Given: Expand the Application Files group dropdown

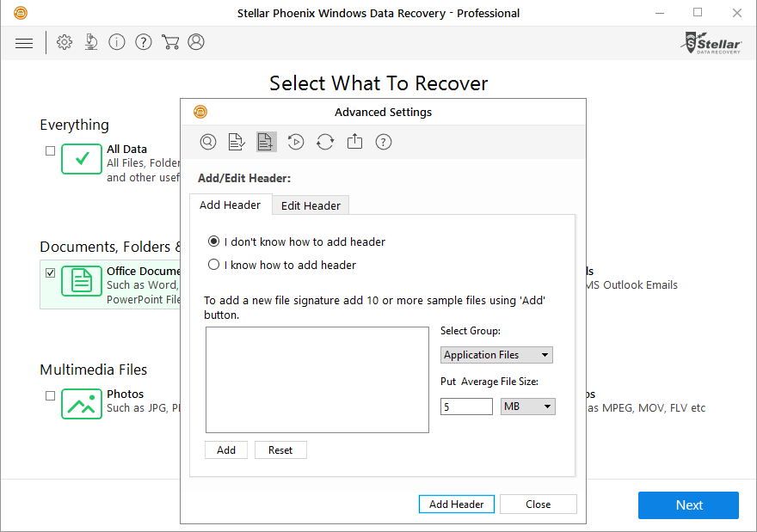Looking at the screenshot, I should pos(496,355).
